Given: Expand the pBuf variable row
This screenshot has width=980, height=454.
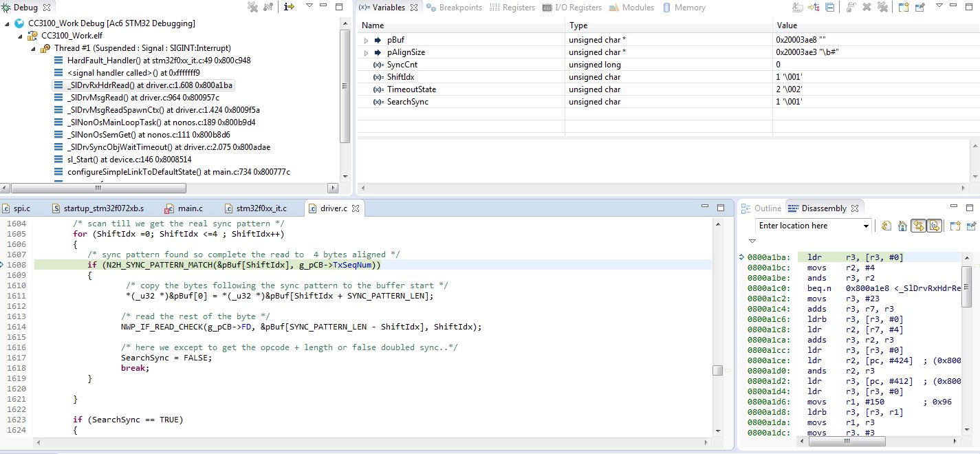Looking at the screenshot, I should point(367,40).
